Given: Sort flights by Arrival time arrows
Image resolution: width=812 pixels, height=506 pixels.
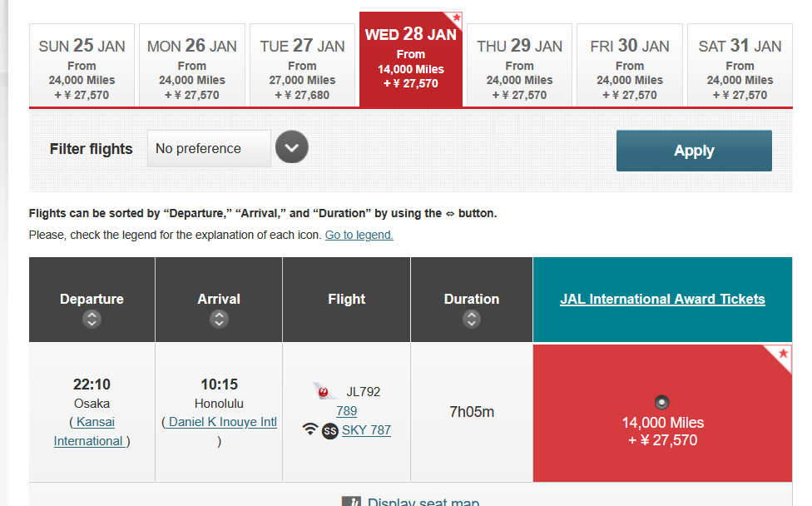Looking at the screenshot, I should point(219,319).
